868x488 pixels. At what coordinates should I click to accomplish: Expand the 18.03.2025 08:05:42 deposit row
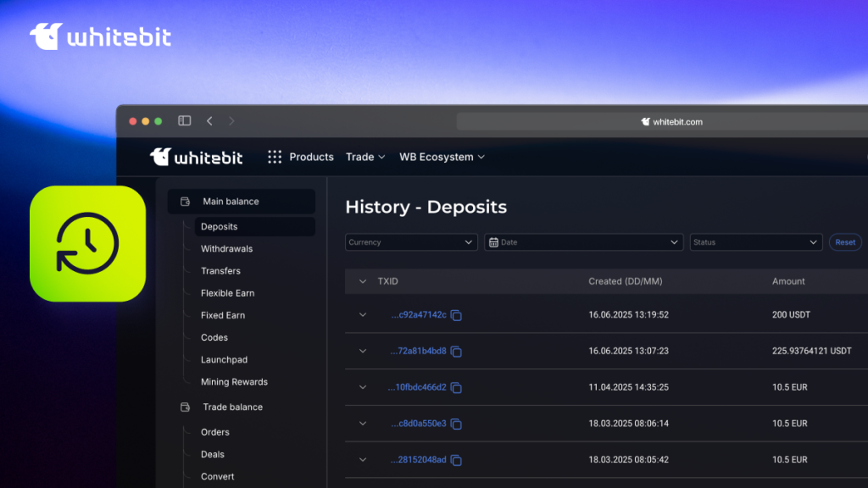point(363,460)
